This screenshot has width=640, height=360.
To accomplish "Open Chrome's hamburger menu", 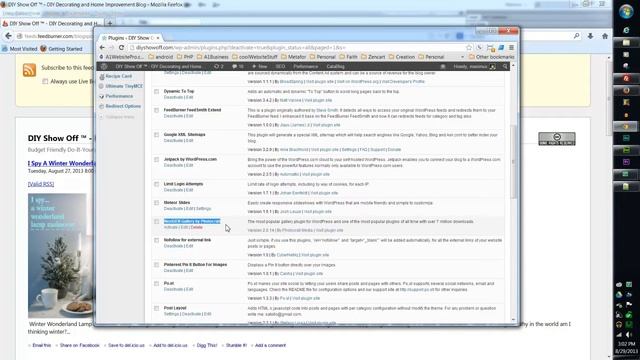I will point(511,48).
